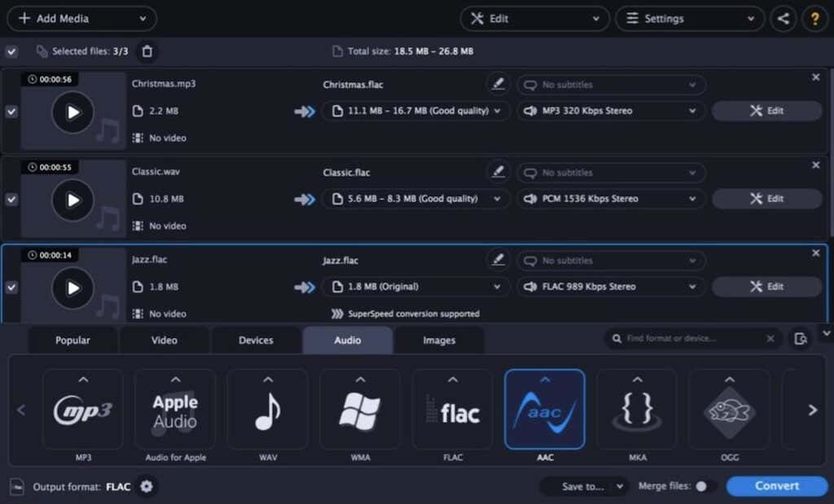
Task: Uncheck the select-all files checkbox
Action: point(11,51)
